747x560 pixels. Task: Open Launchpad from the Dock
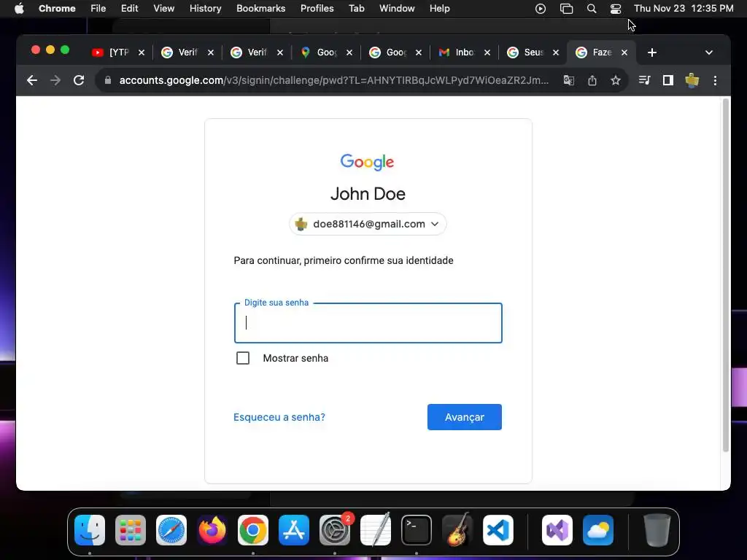(x=131, y=530)
